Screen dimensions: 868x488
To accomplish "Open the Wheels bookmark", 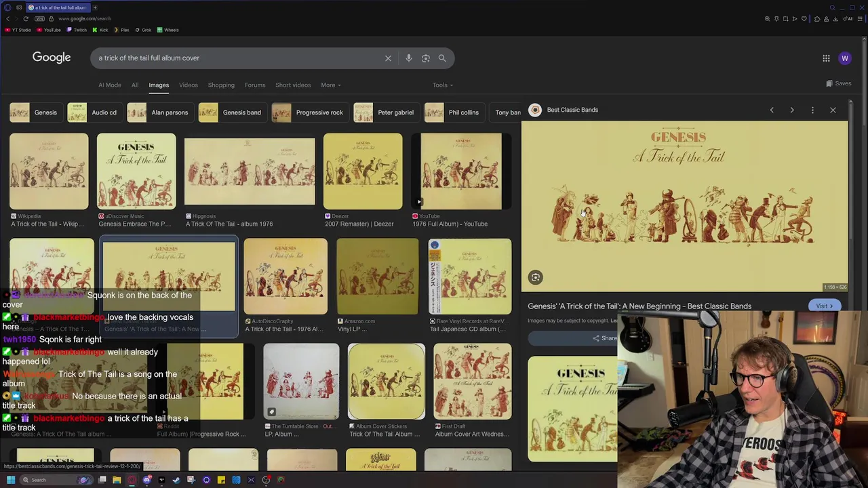I will (168, 30).
